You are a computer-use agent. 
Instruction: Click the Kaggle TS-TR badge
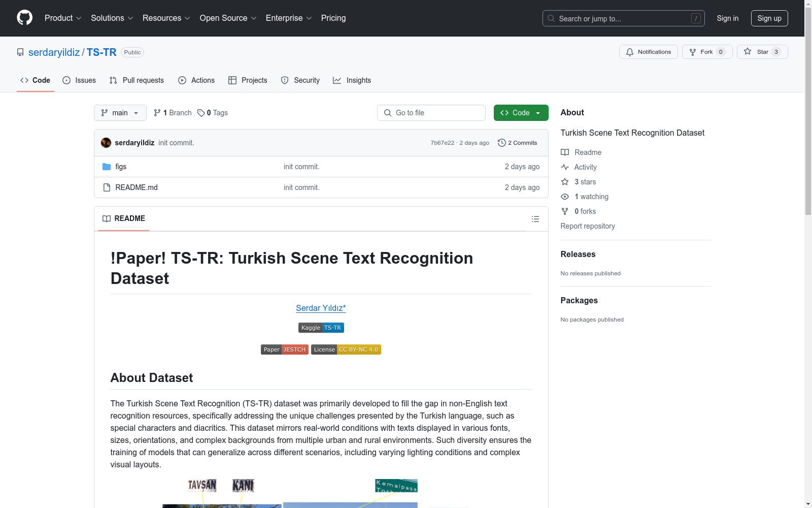click(x=321, y=328)
